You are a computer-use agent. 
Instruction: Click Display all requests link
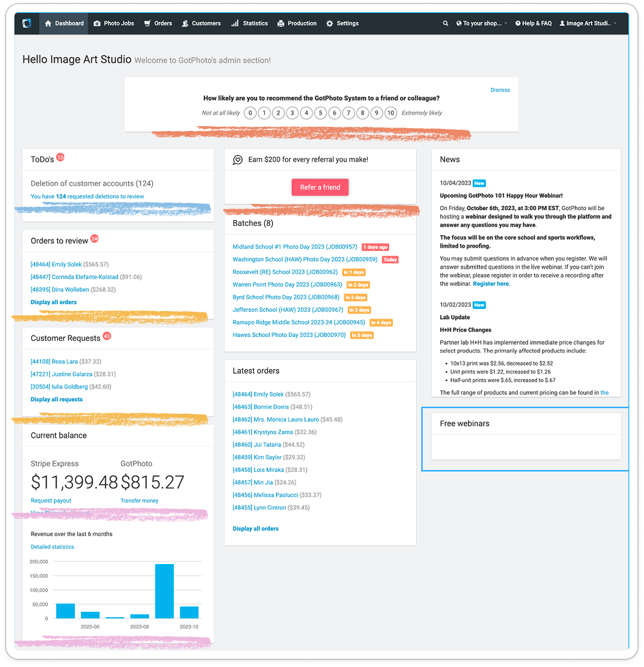(x=57, y=400)
